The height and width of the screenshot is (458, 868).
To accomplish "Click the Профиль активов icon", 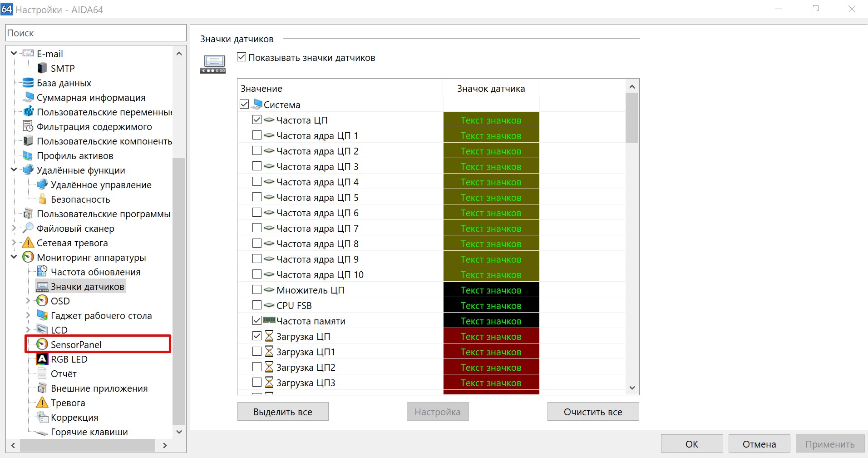I will tap(28, 155).
